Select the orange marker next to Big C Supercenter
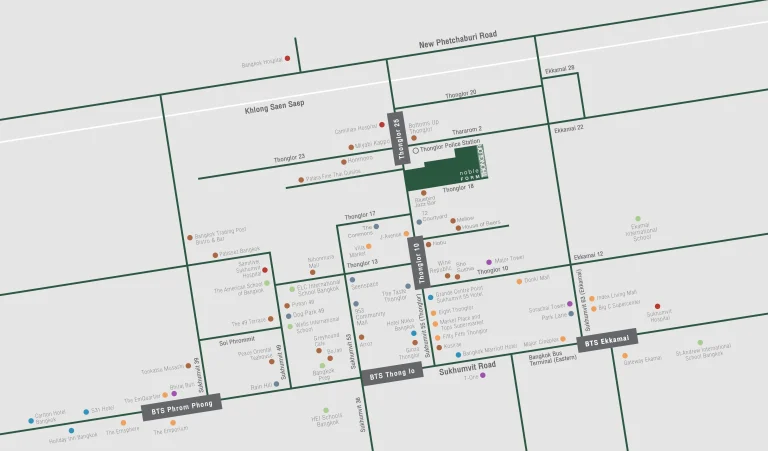This screenshot has height=451, width=768. [x=594, y=309]
